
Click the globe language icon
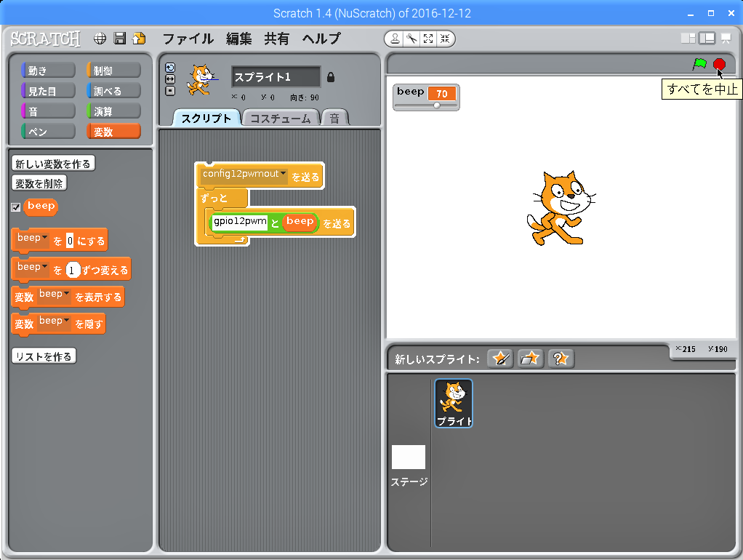[100, 39]
